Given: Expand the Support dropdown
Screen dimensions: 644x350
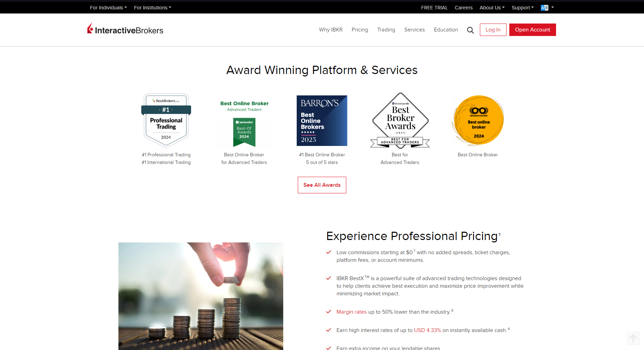Looking at the screenshot, I should pyautogui.click(x=523, y=8).
